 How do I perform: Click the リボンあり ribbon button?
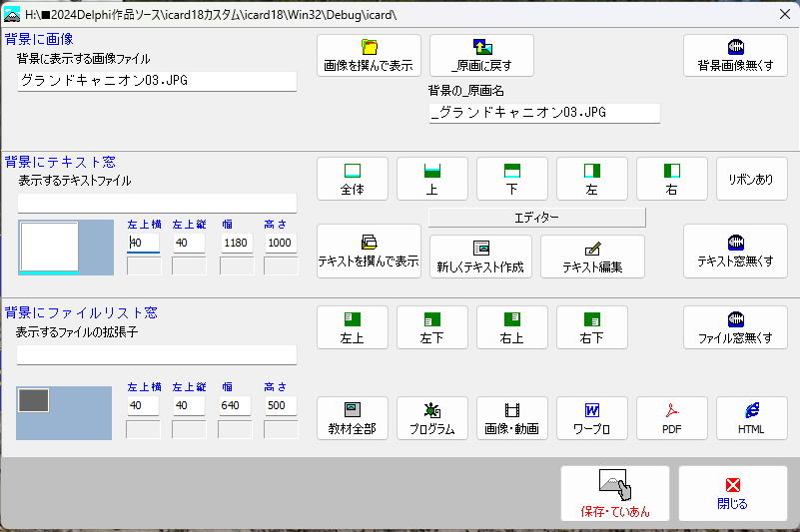[x=751, y=179]
